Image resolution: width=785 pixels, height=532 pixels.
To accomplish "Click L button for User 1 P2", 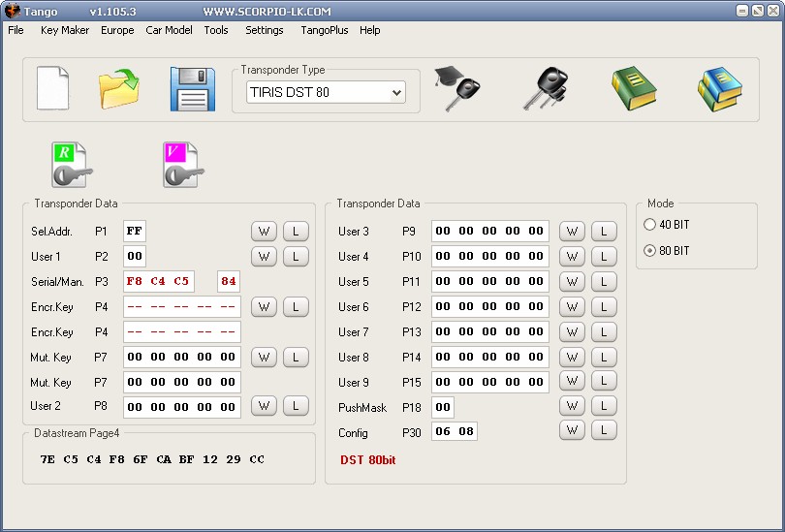I will tap(296, 256).
